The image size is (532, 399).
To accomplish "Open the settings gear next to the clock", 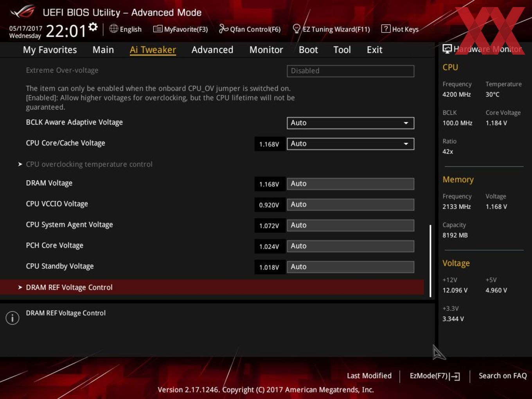I will (93, 27).
